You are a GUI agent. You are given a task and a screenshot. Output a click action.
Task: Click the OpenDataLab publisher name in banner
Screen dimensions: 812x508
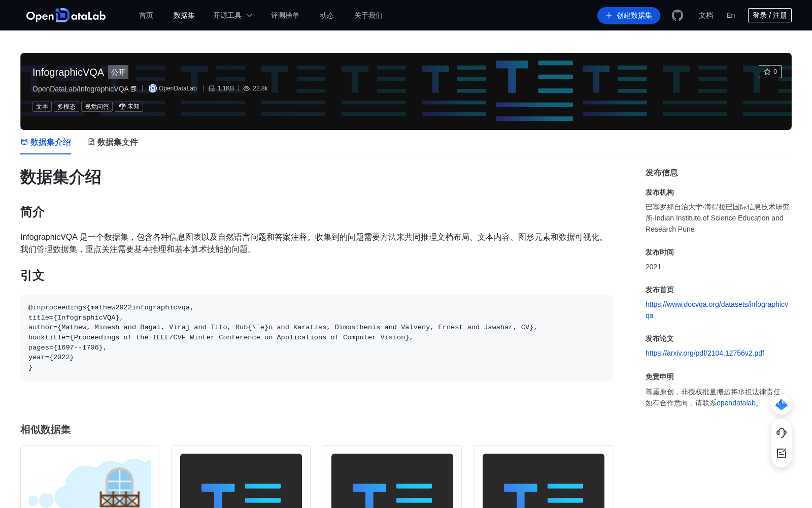pos(178,88)
